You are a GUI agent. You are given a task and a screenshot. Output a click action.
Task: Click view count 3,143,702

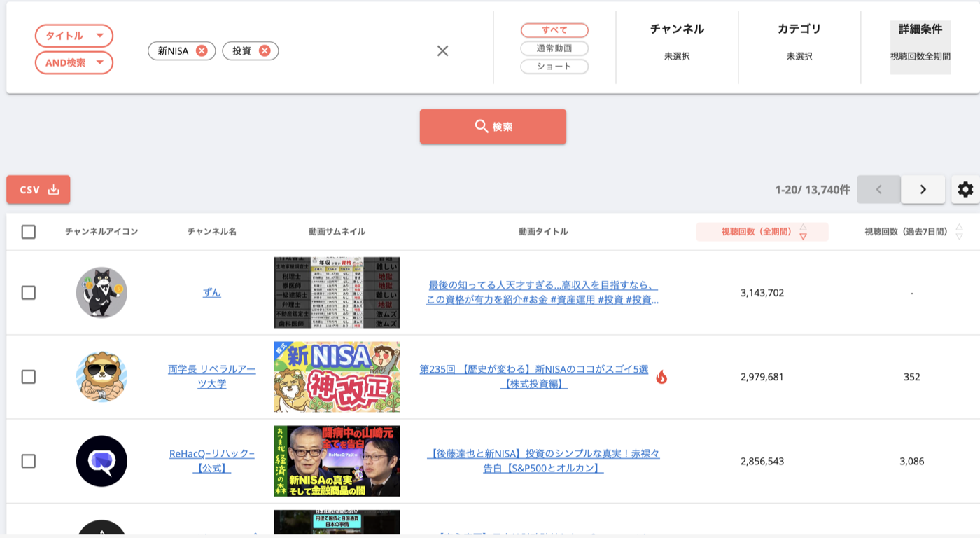[x=762, y=293]
